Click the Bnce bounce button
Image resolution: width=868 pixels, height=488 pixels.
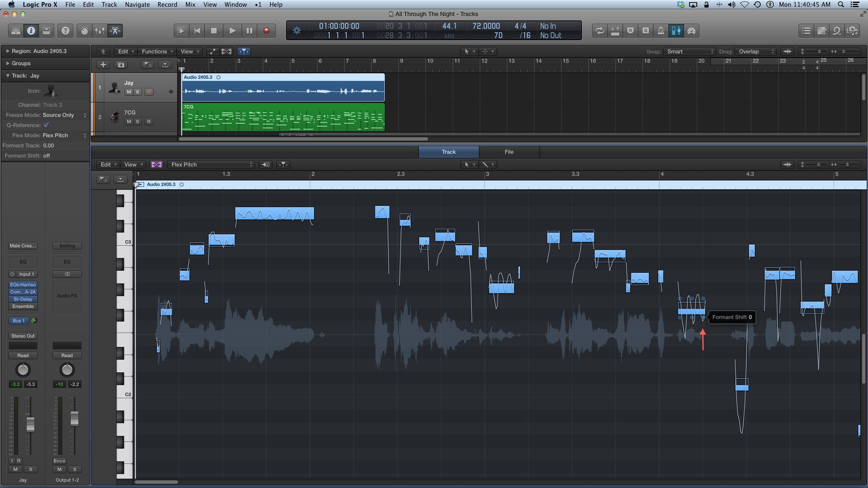coord(59,461)
